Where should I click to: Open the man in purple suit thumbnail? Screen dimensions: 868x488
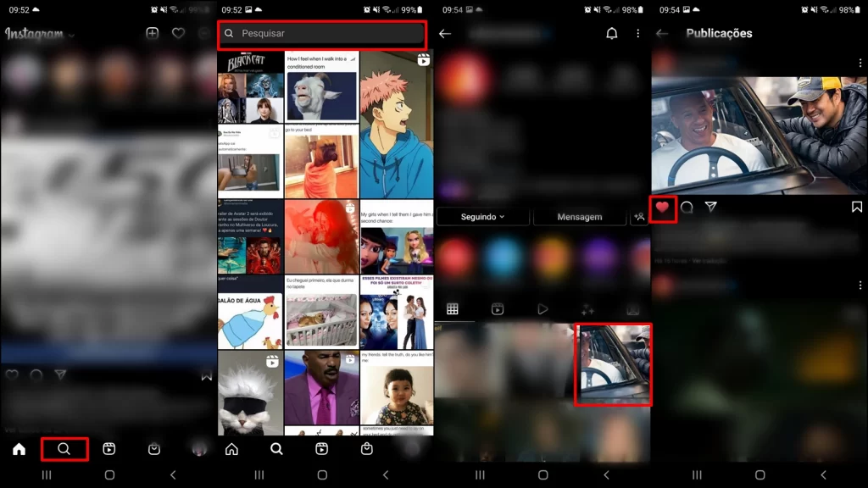[x=321, y=387]
